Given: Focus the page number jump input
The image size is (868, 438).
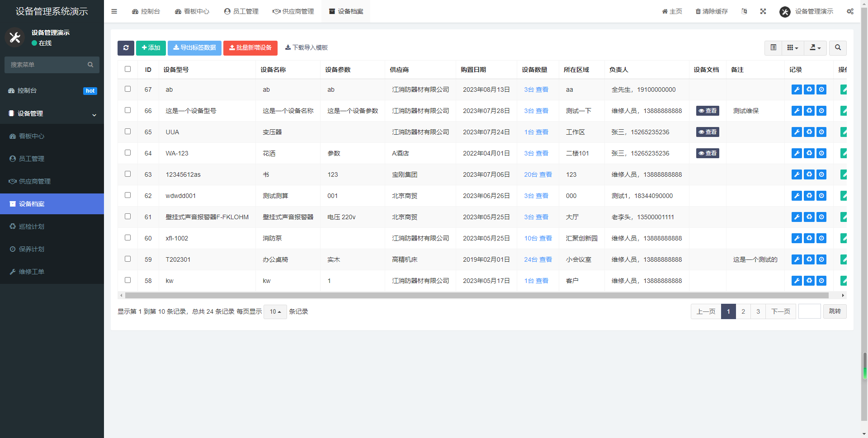Looking at the screenshot, I should tap(810, 311).
